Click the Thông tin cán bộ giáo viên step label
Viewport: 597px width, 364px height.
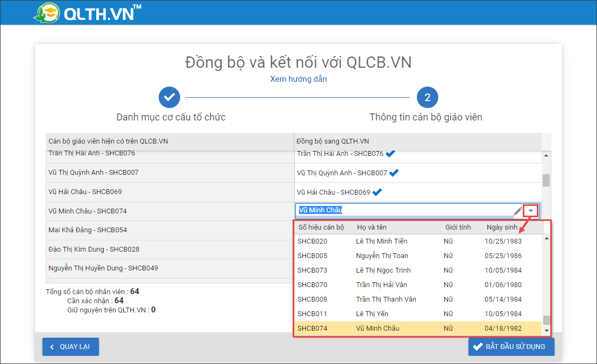point(425,117)
